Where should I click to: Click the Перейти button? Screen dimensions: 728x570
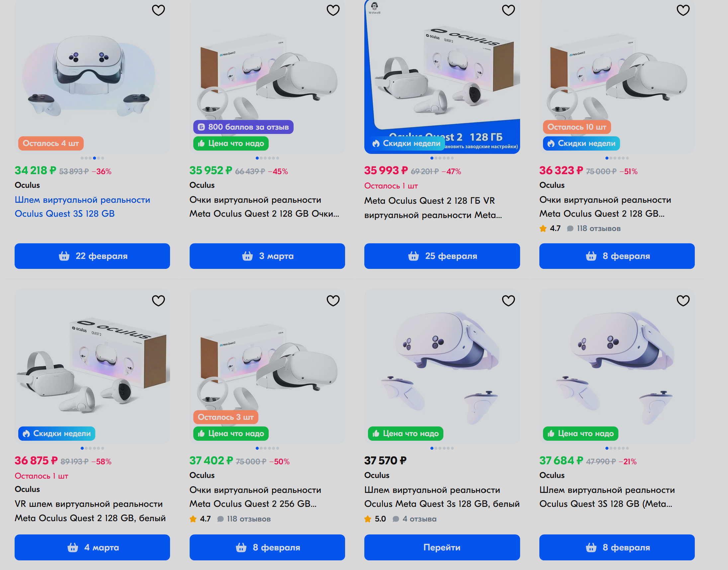442,547
